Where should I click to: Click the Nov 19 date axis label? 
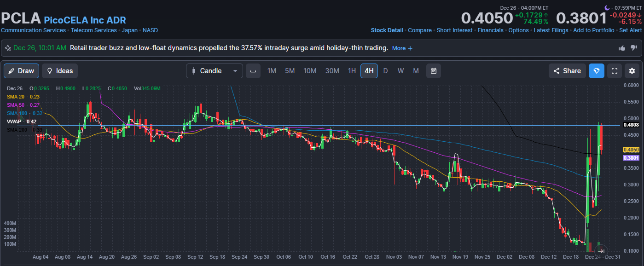coord(459,257)
